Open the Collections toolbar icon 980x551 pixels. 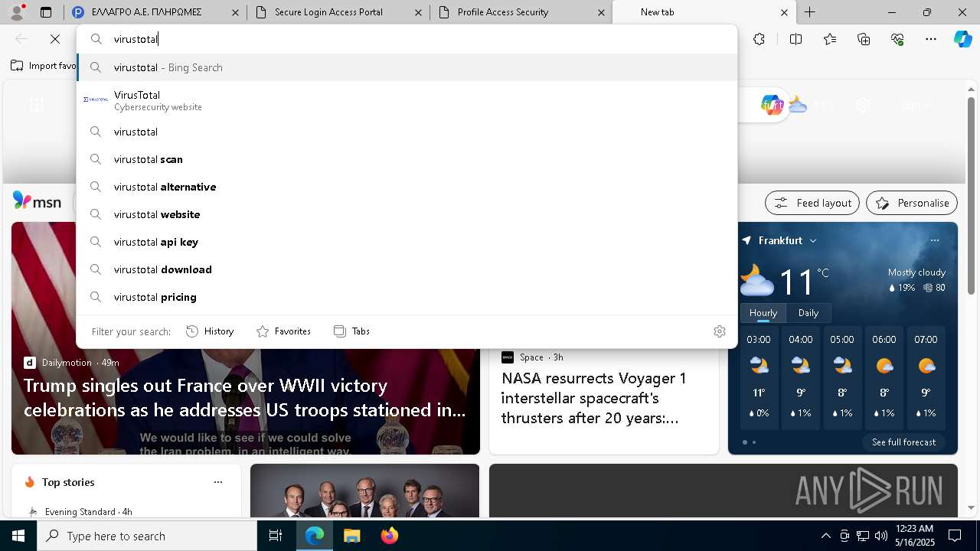[x=864, y=39]
